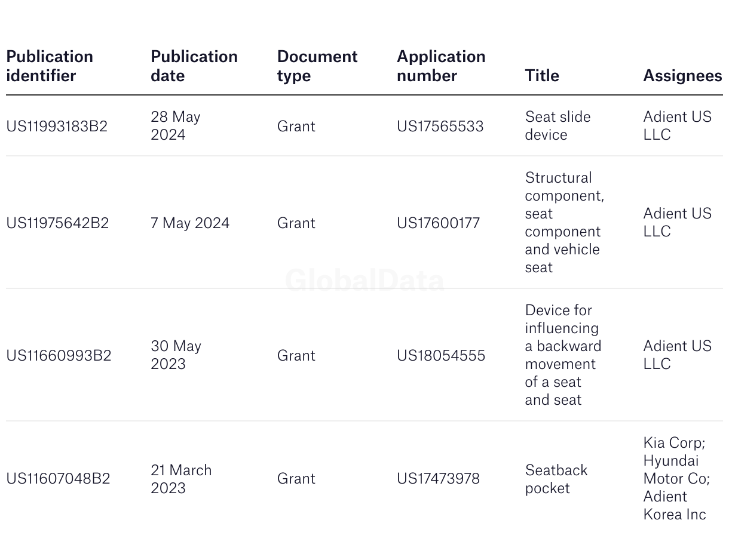This screenshot has width=729, height=560.
Task: Click the 21 March 2023 date cell
Action: point(181,479)
